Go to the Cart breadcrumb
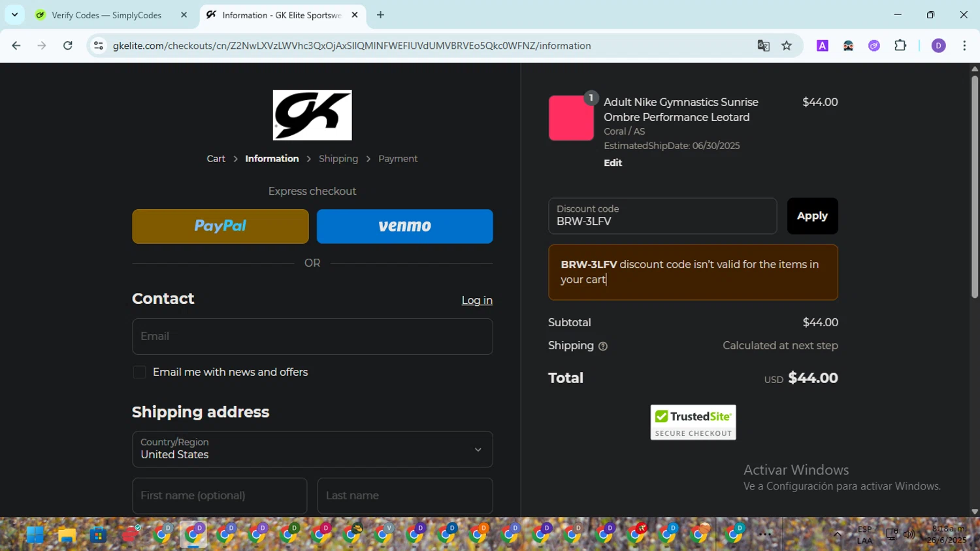 216,159
